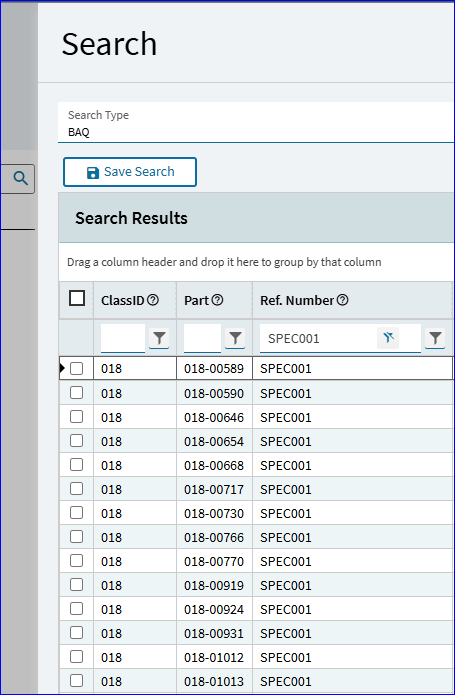
Task: Click the Ref. Number filter field SPEC001
Action: coord(319,339)
